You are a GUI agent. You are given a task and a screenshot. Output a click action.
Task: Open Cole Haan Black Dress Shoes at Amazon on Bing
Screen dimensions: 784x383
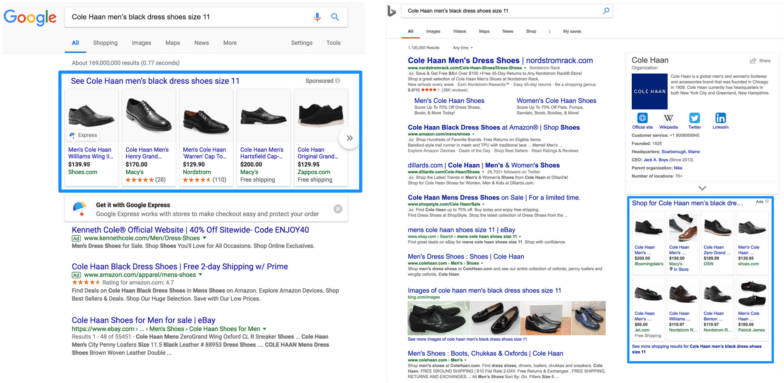point(494,128)
